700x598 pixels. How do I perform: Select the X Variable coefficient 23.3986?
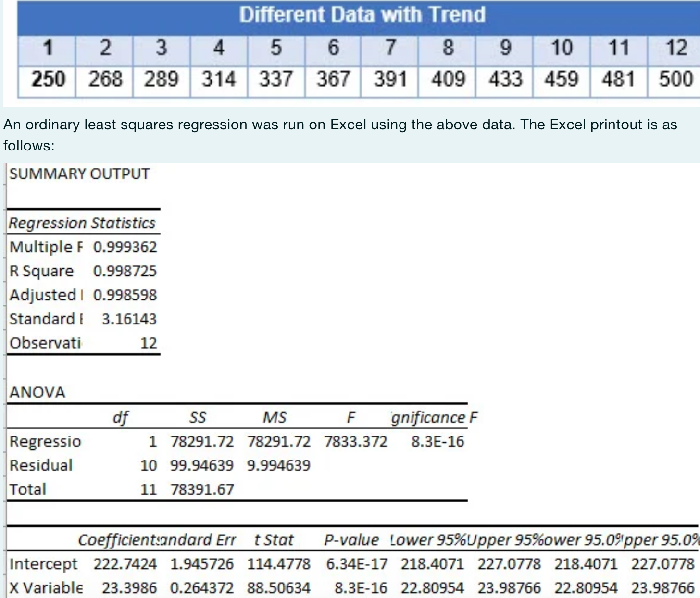tap(129, 587)
